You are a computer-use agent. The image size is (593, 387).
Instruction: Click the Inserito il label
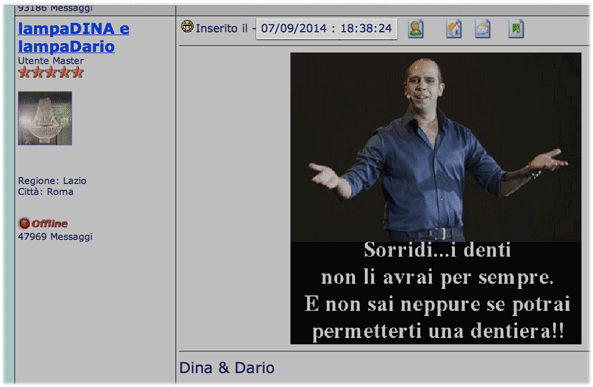222,28
